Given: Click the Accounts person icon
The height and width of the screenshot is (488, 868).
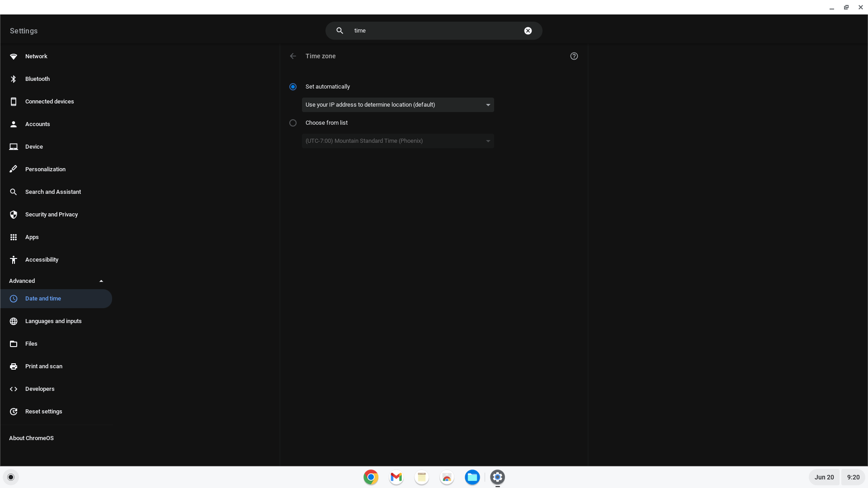Looking at the screenshot, I should point(14,124).
